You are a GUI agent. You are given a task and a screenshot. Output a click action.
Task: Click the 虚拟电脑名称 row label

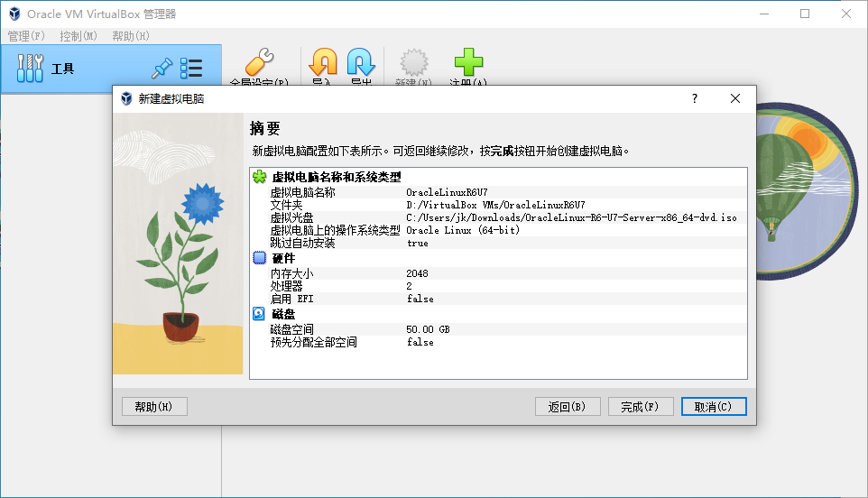tap(303, 192)
